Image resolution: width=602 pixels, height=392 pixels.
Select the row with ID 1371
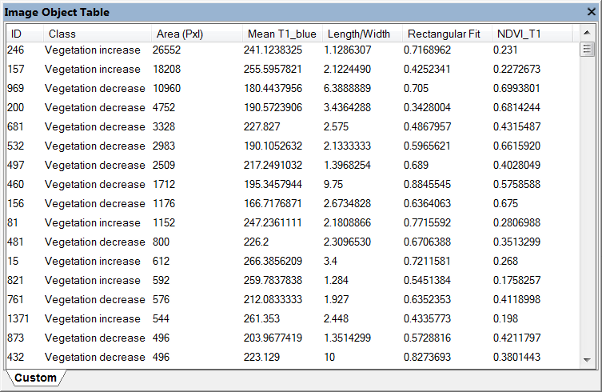click(293, 319)
